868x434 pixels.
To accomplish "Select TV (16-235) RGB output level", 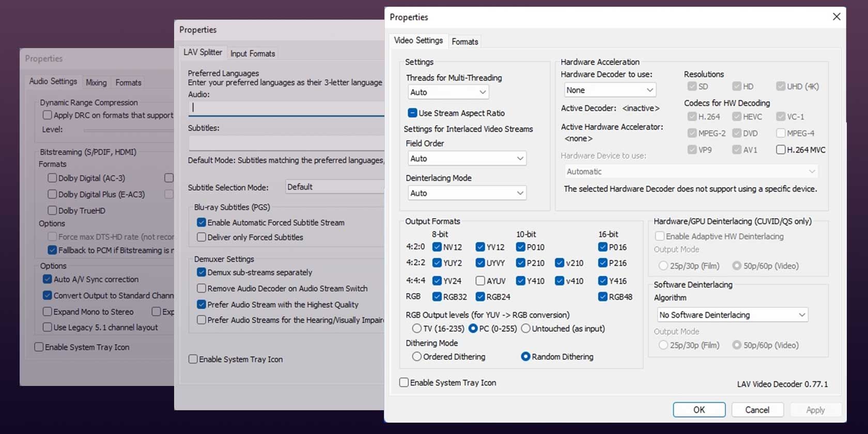I will click(416, 329).
